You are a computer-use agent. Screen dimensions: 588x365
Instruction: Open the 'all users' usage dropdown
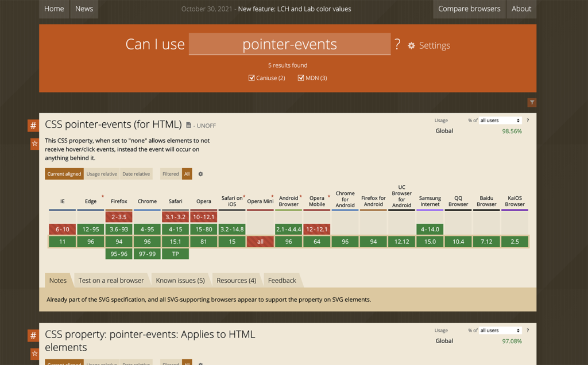[499, 121]
